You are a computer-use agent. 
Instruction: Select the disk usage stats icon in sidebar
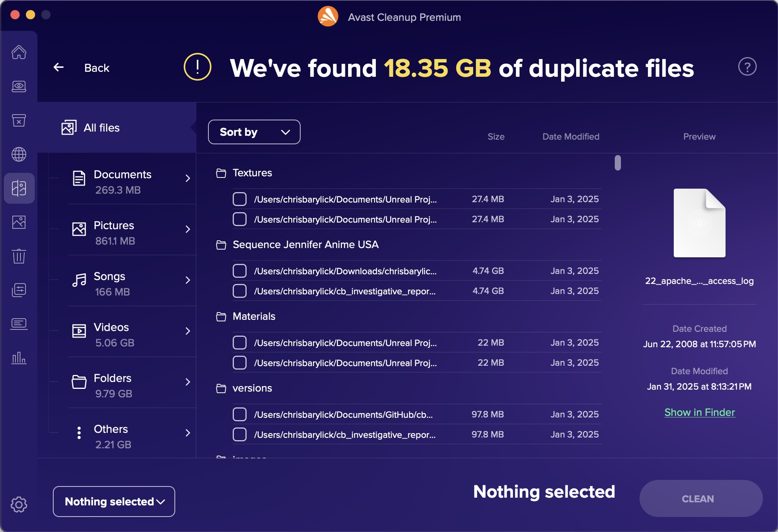19,358
